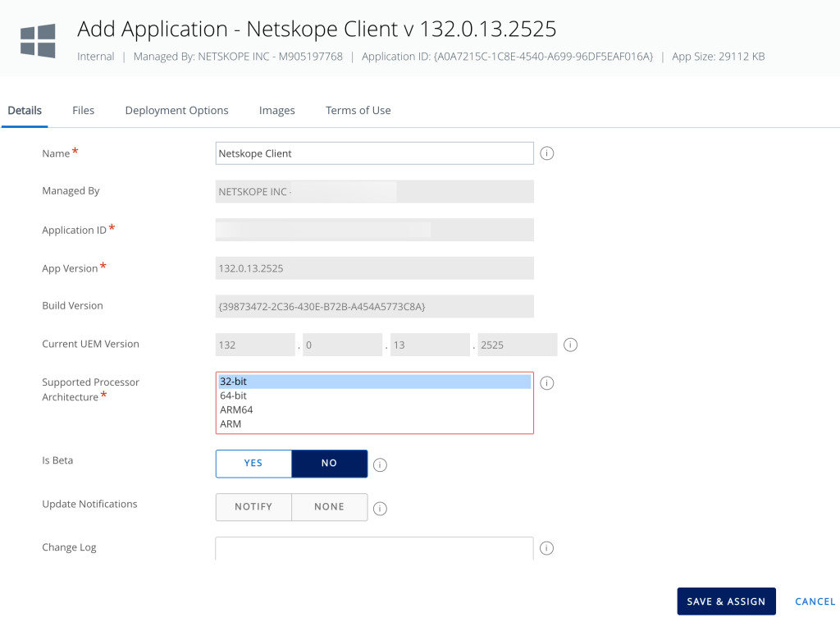Click the Build Version label
Screen dimensions: 840x622
click(x=72, y=305)
